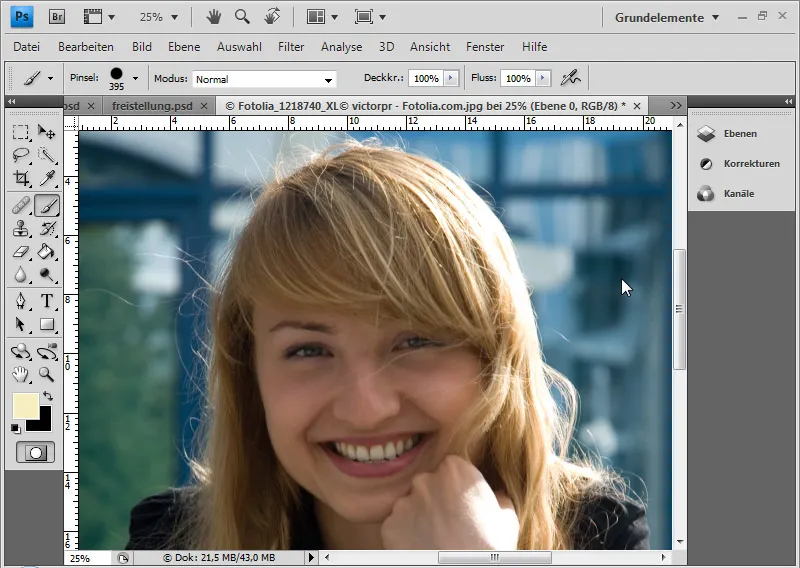This screenshot has width=800, height=568.
Task: Select the Paint Bucket tool
Action: pos(47,252)
